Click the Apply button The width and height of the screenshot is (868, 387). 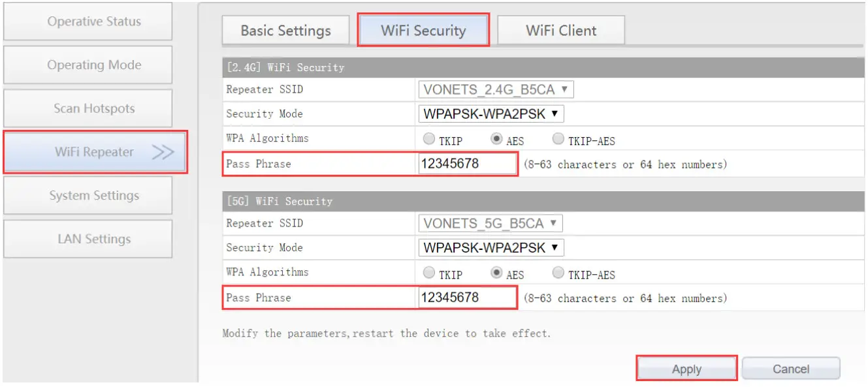click(686, 368)
